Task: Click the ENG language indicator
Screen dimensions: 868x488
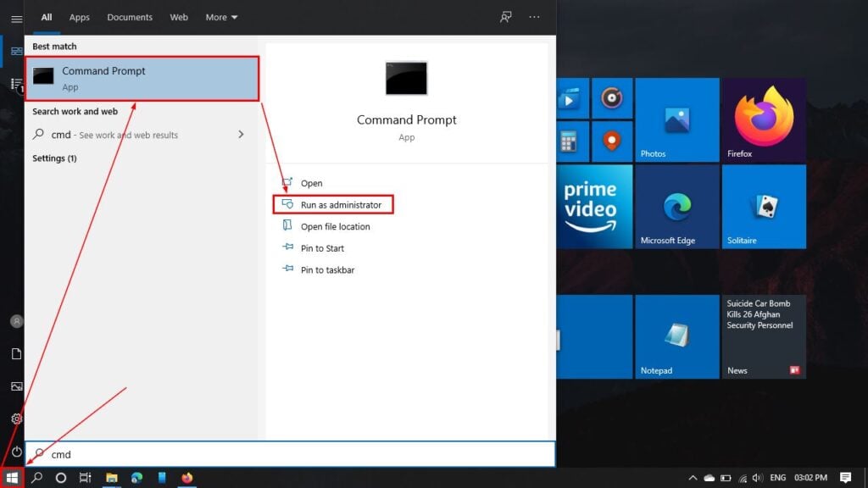Action: 778,478
